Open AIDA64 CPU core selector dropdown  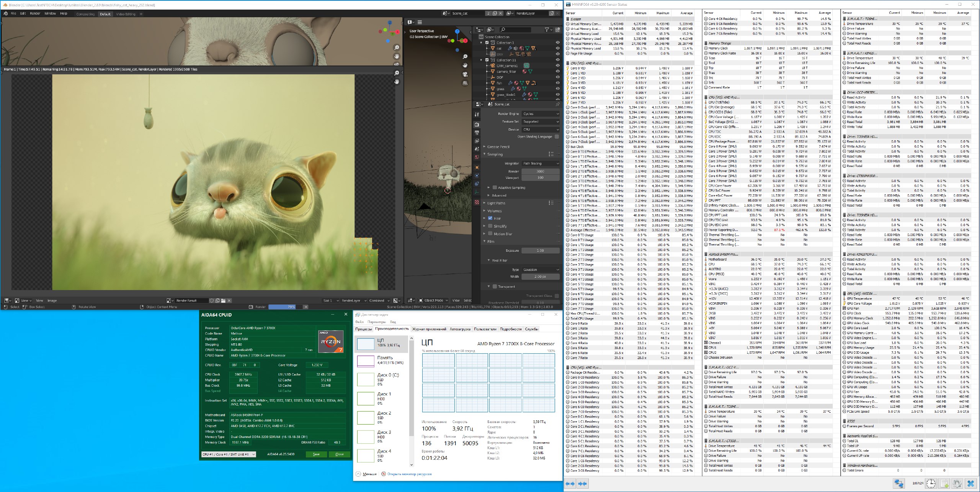click(229, 454)
